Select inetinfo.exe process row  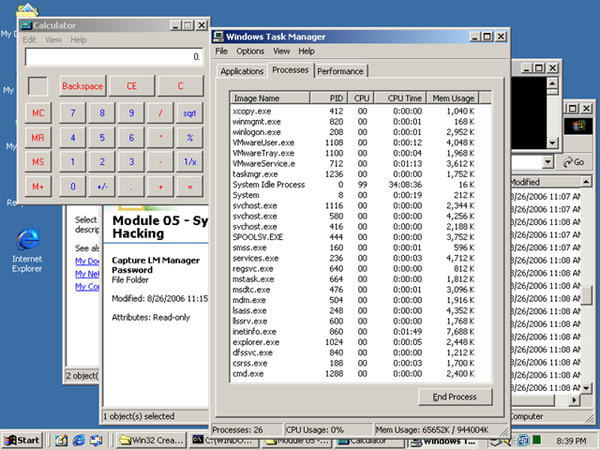pos(354,331)
